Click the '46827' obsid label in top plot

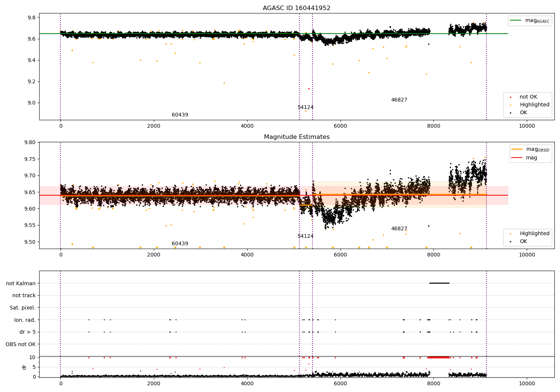click(399, 100)
